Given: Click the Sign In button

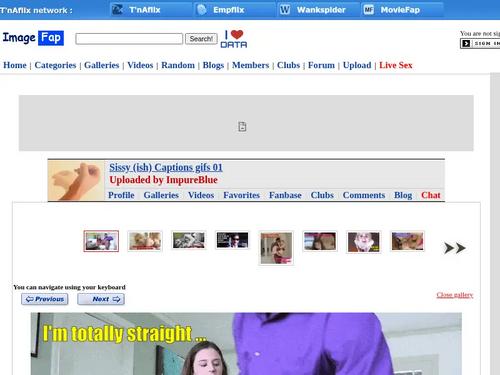Looking at the screenshot, I should click(480, 43).
